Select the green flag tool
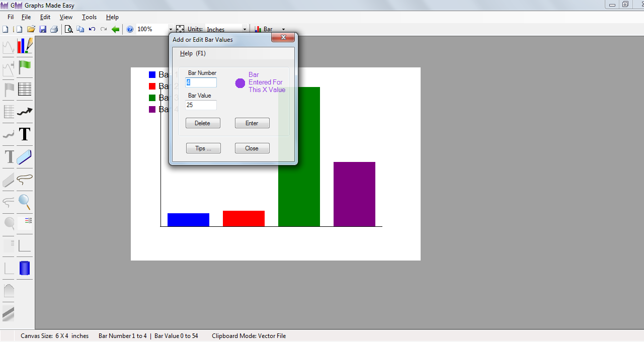This screenshot has height=342, width=644. click(x=25, y=67)
